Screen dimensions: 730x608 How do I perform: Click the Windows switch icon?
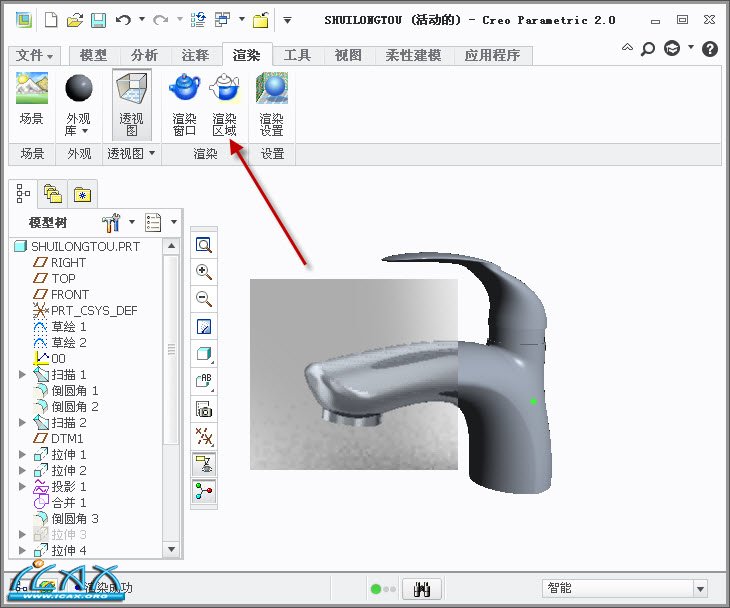(x=223, y=20)
